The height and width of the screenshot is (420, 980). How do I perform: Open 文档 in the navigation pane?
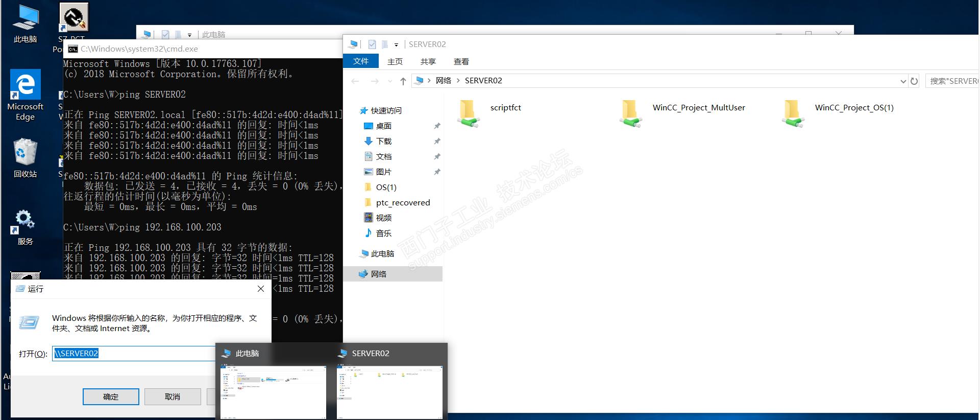(384, 156)
